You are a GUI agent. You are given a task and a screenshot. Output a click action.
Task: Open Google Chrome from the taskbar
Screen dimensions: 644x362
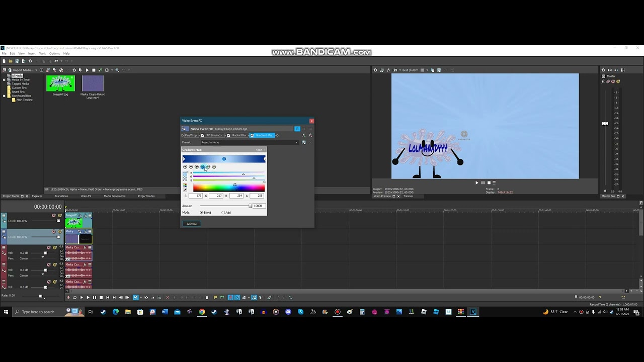click(202, 312)
